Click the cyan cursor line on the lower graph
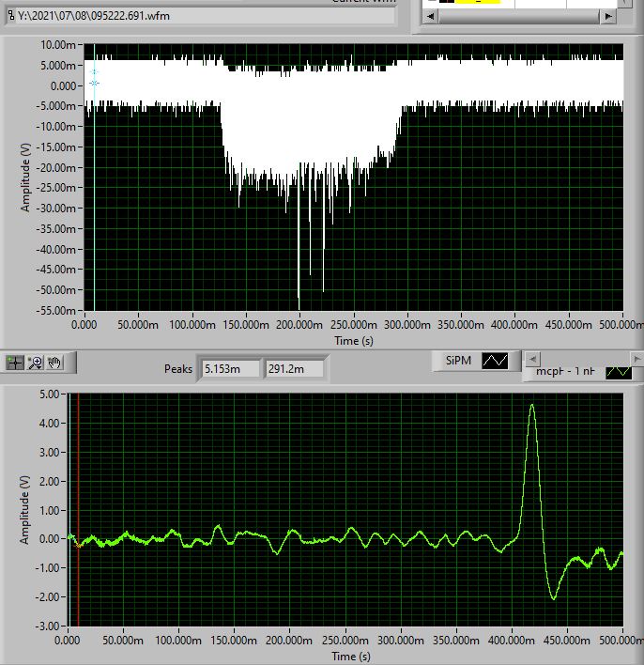The height and width of the screenshot is (665, 644). 69,509
